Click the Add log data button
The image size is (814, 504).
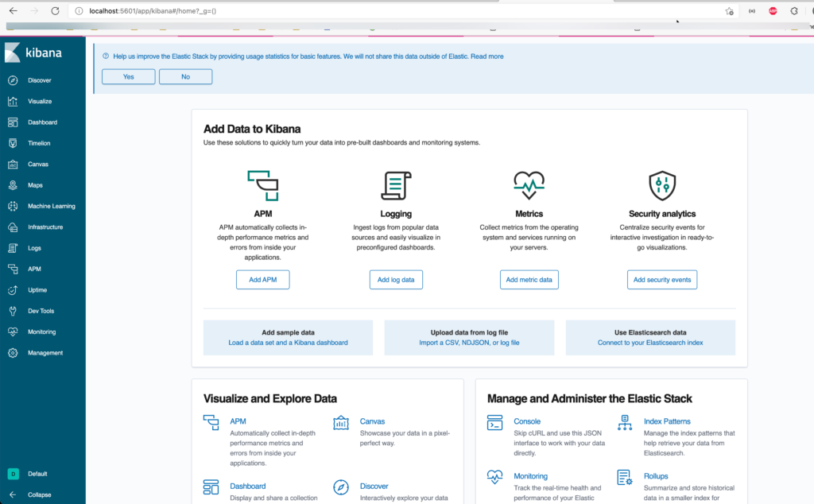396,279
